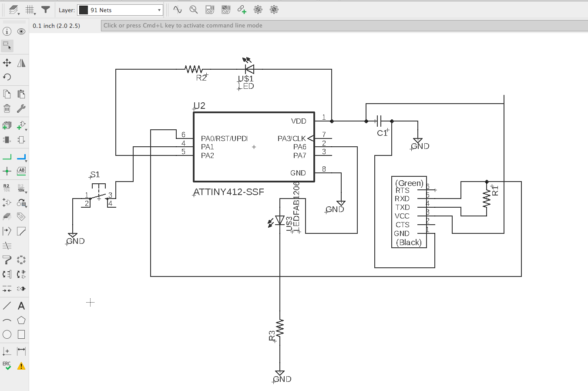Click the second multimeter probe icon
The image size is (588, 391).
225,10
